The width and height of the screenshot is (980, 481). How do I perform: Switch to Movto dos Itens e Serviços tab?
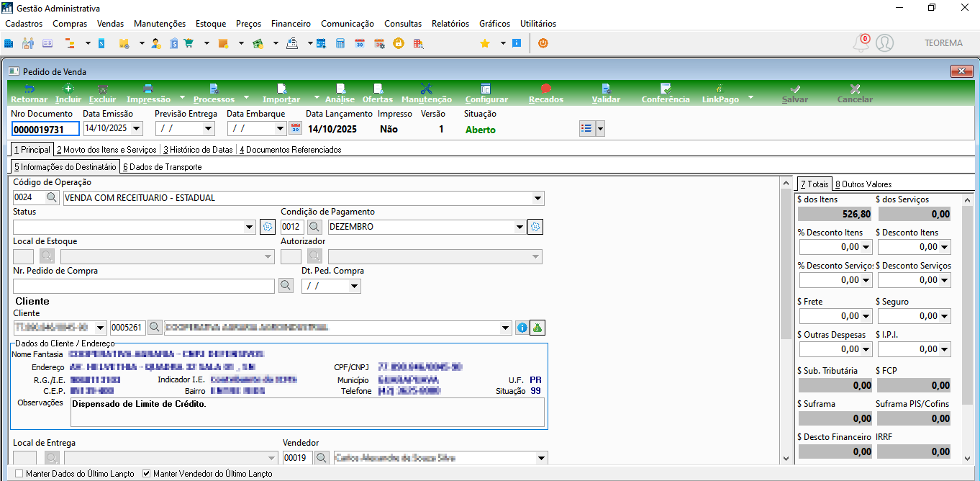106,150
